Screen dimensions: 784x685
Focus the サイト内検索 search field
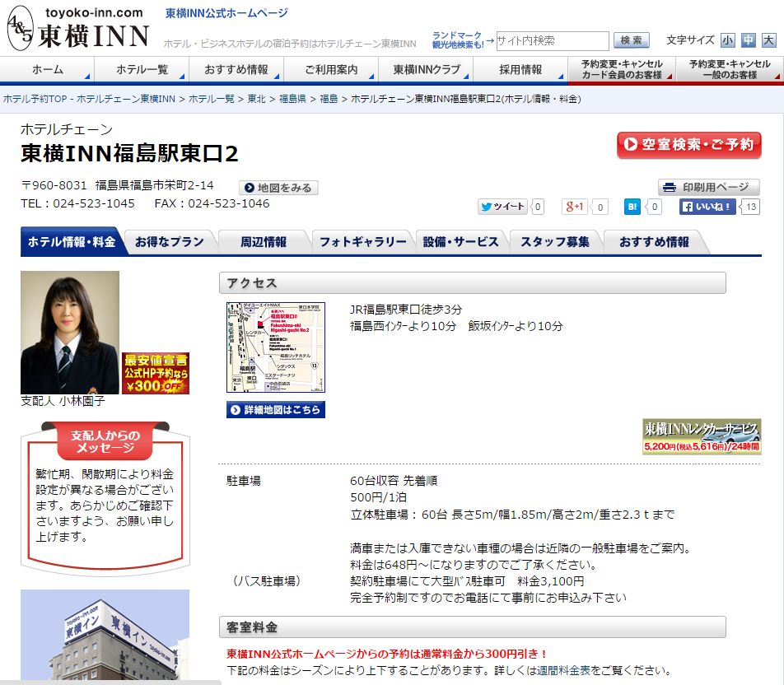point(552,40)
